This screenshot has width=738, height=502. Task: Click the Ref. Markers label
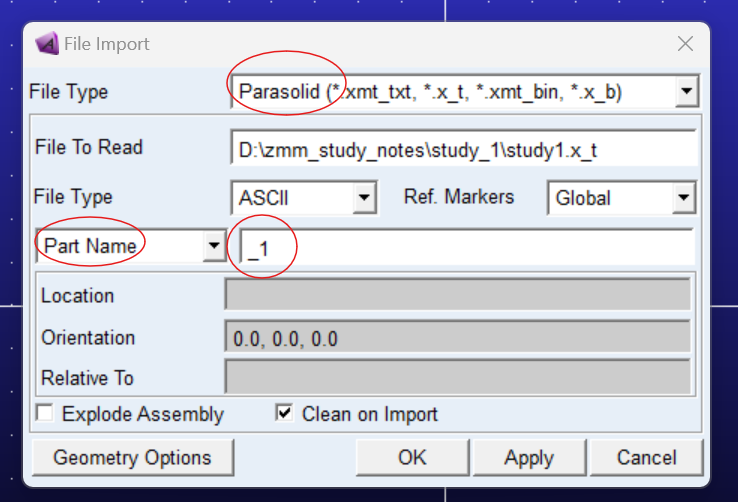[x=459, y=197]
